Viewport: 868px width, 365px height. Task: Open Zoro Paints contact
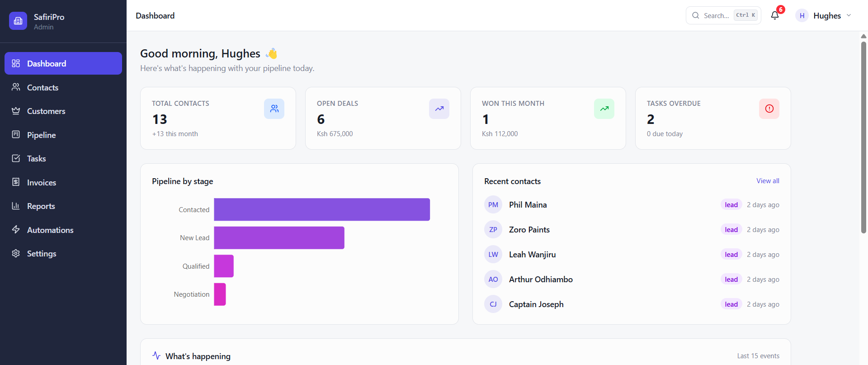pyautogui.click(x=529, y=230)
